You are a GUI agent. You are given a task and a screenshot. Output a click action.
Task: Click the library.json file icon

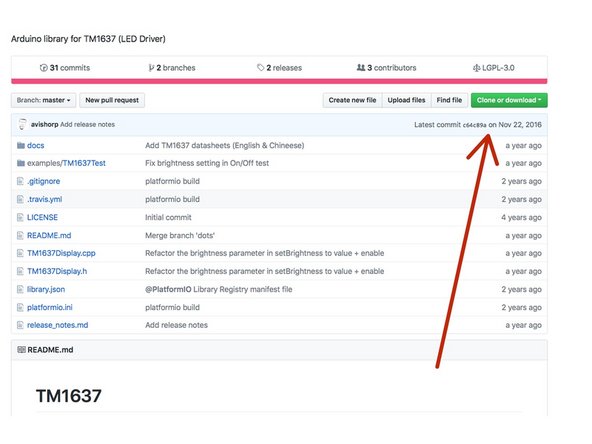[20, 289]
